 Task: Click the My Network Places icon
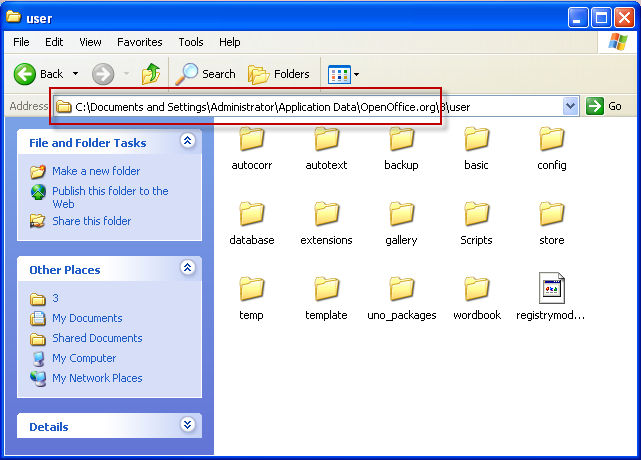pyautogui.click(x=38, y=379)
